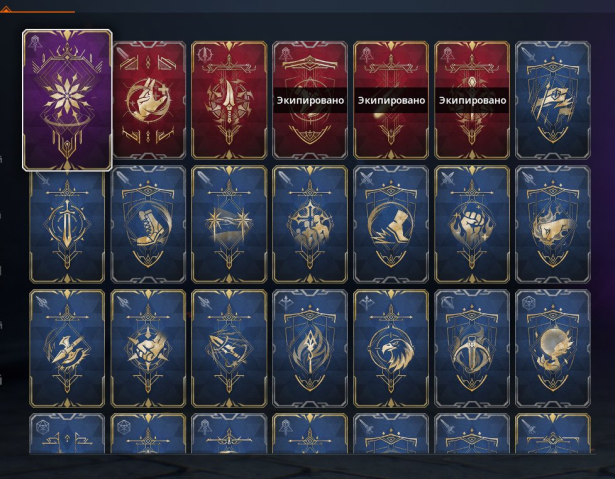Pick the blue flaming beast card
Image resolution: width=615 pixels, height=479 pixels.
click(553, 224)
